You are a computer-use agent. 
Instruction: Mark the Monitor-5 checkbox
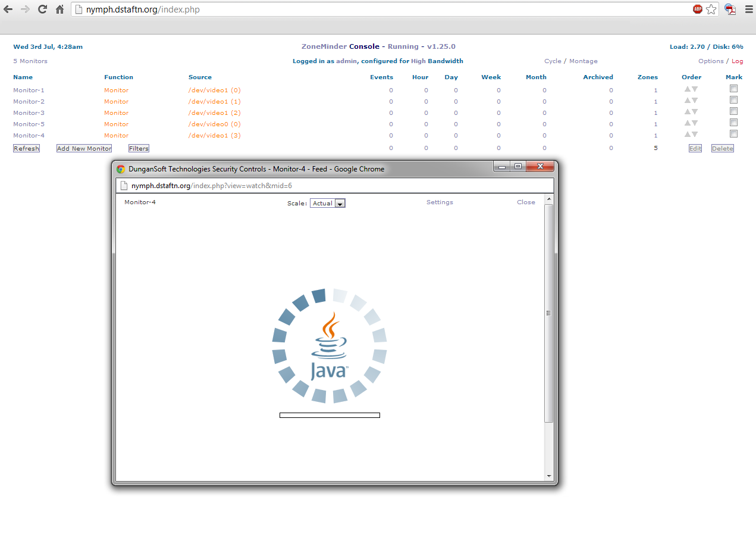coord(734,123)
